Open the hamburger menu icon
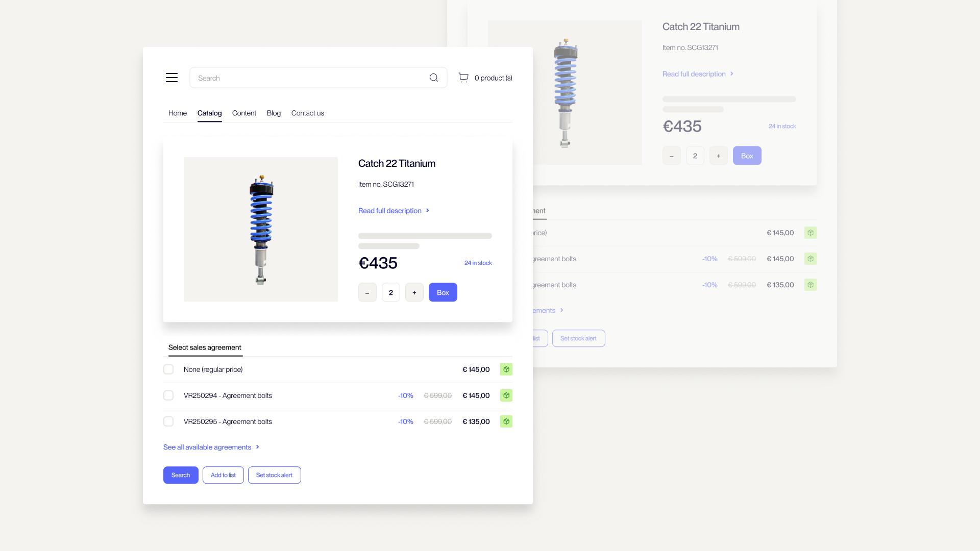This screenshot has width=980, height=551. pos(171,78)
